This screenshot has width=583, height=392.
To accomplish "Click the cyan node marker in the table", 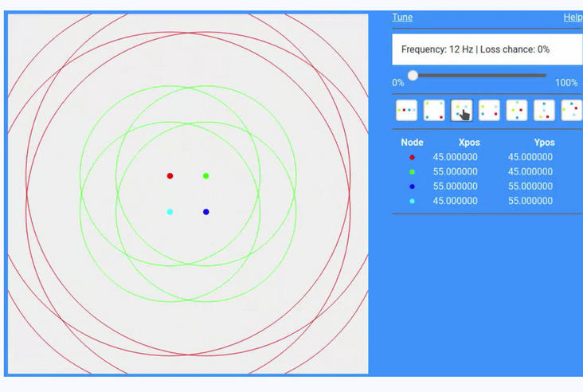I will 412,202.
